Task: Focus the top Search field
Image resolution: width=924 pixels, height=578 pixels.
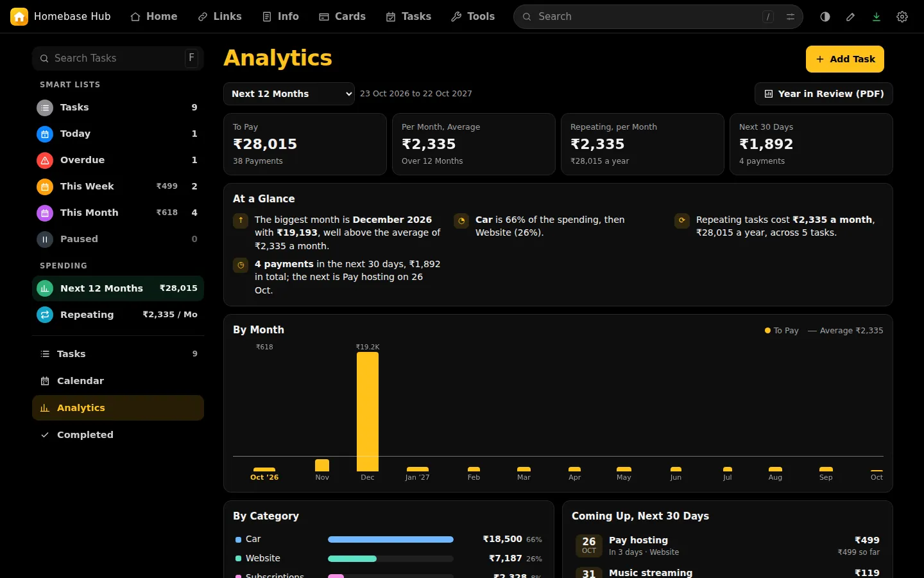Action: (658, 17)
